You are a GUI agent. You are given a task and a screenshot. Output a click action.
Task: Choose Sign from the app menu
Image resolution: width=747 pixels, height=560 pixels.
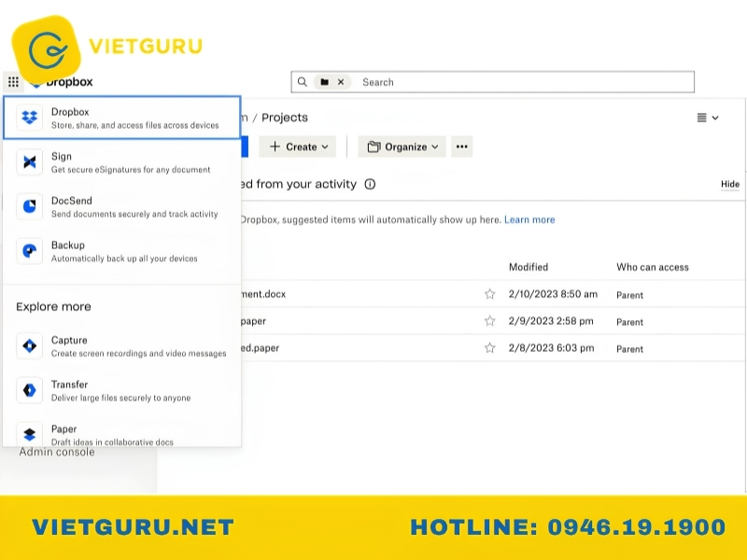pyautogui.click(x=121, y=162)
